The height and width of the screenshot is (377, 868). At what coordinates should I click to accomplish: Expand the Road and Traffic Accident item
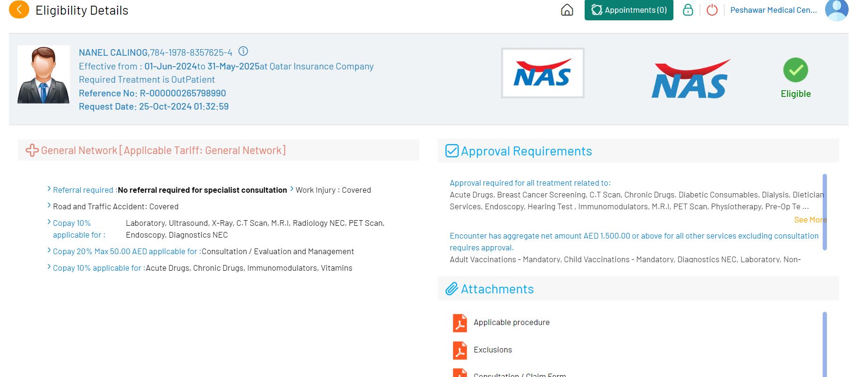49,206
